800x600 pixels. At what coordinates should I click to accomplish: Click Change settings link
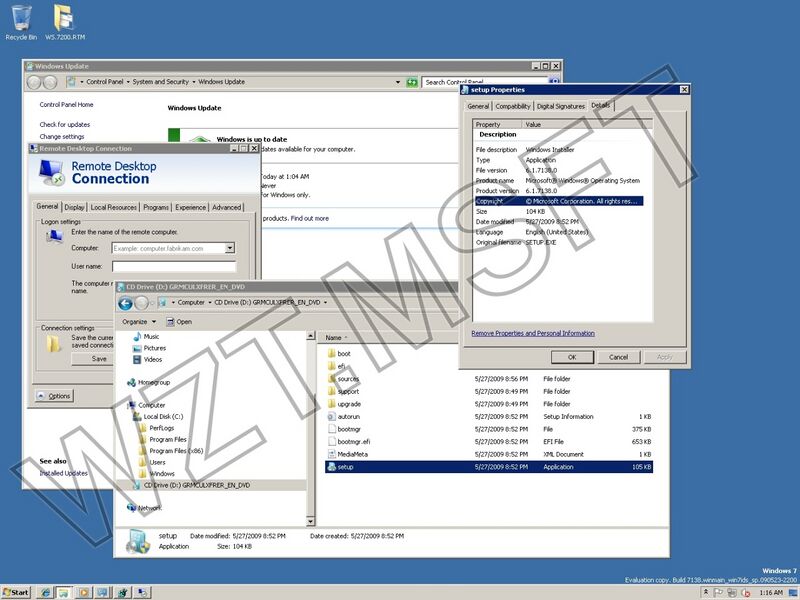click(62, 137)
